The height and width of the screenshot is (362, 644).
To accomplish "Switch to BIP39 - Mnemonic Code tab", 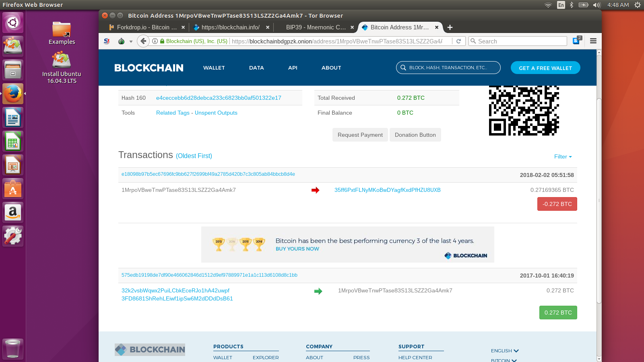I will pos(316,27).
